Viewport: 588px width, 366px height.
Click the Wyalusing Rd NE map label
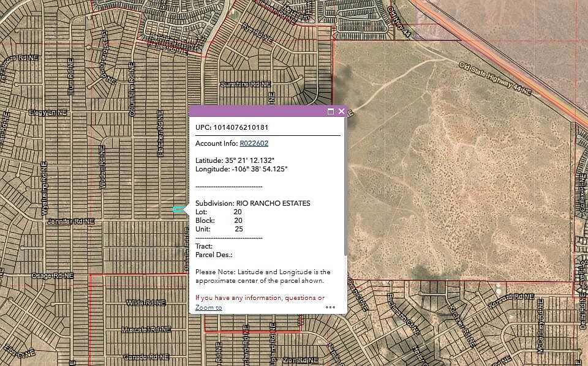(44, 189)
